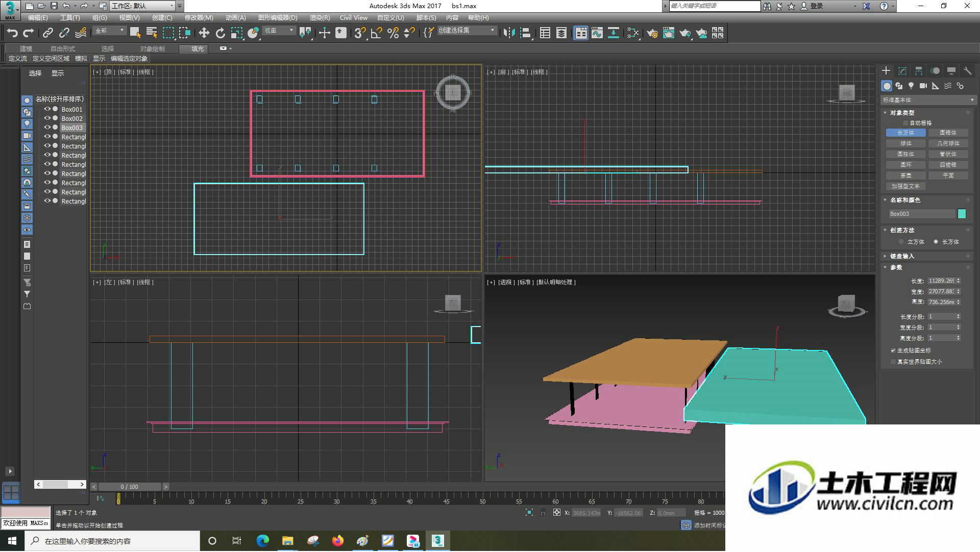The image size is (980, 552).
Task: Select the 长方体 creation method radio
Action: [x=936, y=242]
